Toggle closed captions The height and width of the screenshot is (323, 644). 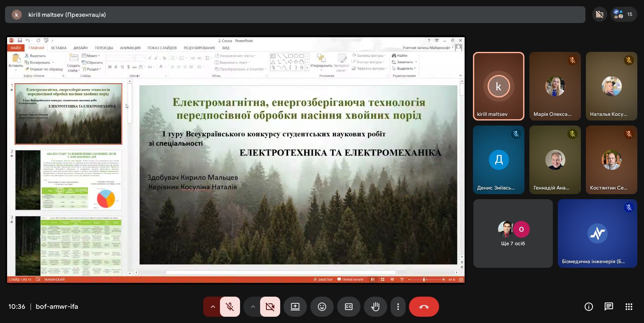pos(349,307)
